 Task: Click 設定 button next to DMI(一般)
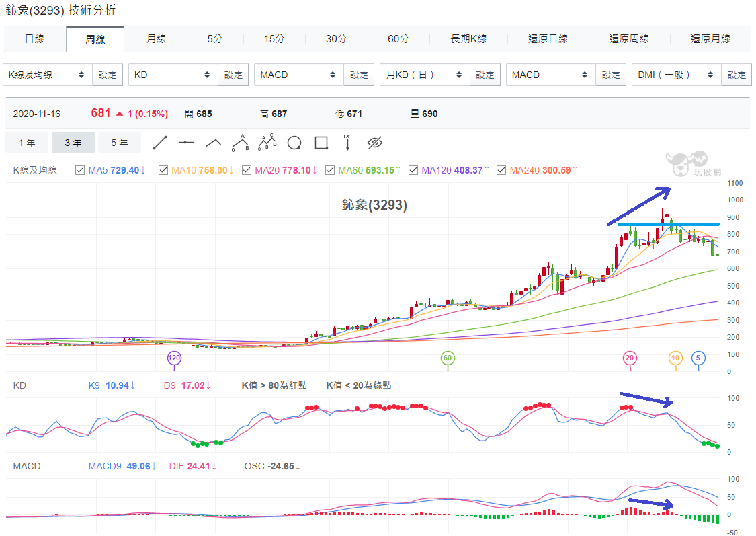737,75
